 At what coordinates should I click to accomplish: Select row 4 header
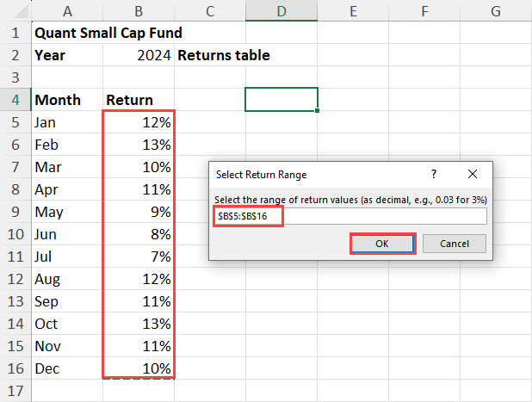(15, 100)
